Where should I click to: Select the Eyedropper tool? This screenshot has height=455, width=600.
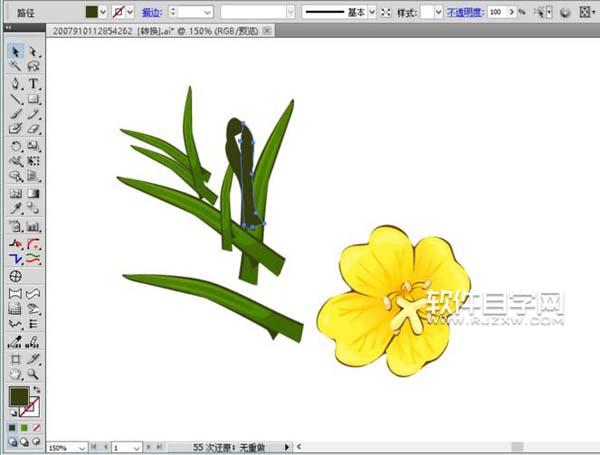point(16,208)
